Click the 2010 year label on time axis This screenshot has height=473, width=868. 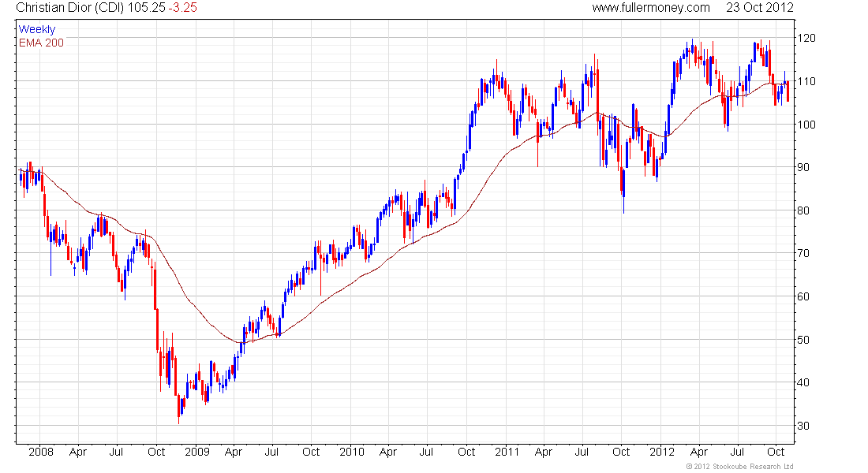click(x=352, y=452)
